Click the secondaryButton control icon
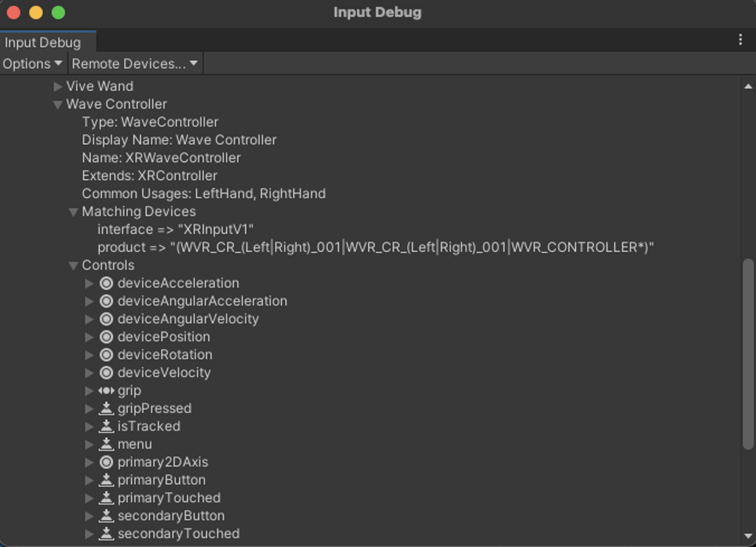The height and width of the screenshot is (547, 756). pyautogui.click(x=106, y=515)
